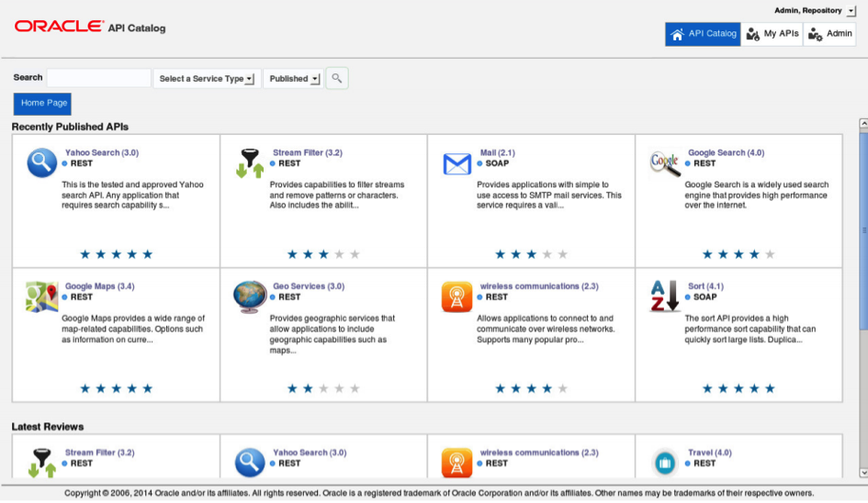Open the Published status dropdown
The height and width of the screenshot is (503, 868).
click(x=294, y=79)
